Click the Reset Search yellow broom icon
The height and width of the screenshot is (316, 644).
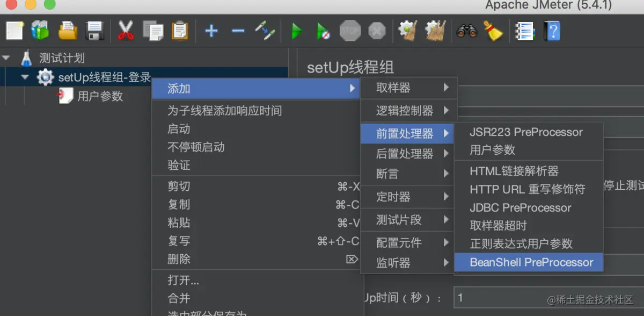click(x=493, y=31)
